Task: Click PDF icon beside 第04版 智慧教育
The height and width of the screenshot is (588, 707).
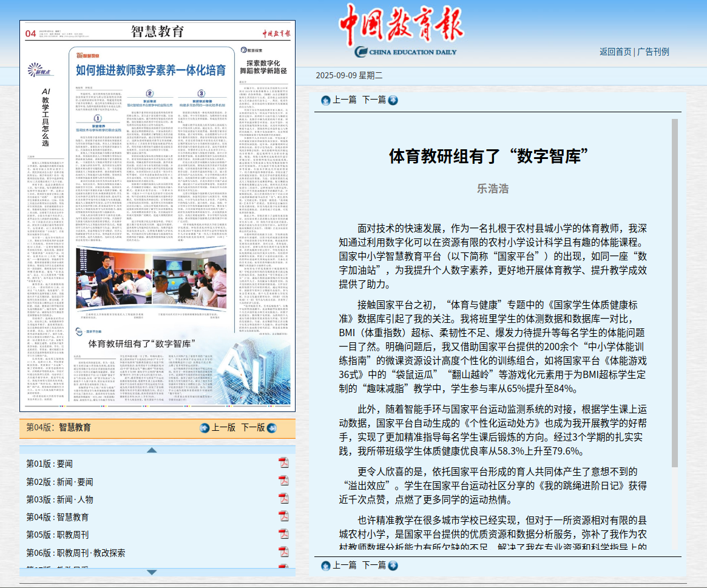Action: (x=283, y=516)
